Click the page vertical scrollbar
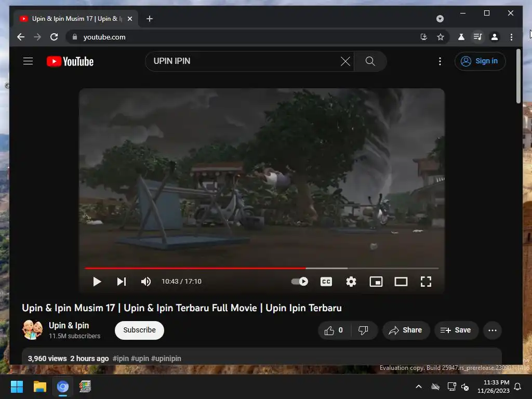This screenshot has width=532, height=399. (518, 76)
